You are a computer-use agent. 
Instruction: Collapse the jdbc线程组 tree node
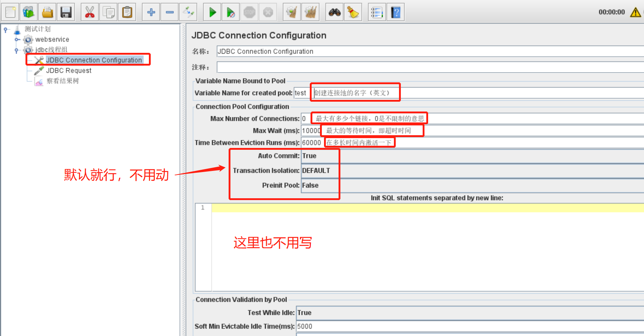pos(17,50)
